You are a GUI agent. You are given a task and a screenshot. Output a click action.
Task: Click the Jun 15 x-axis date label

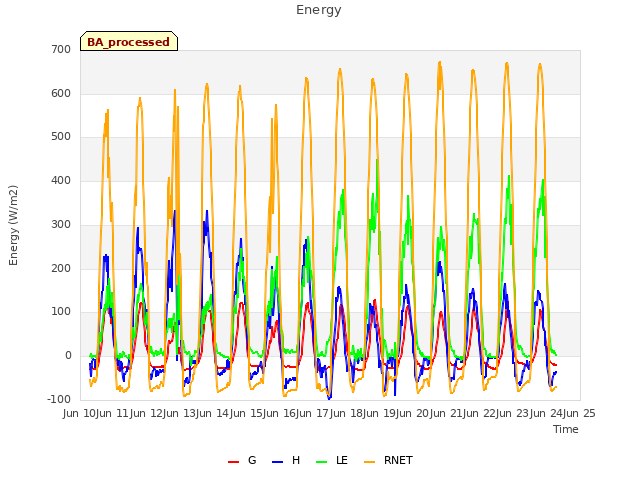coord(247,413)
